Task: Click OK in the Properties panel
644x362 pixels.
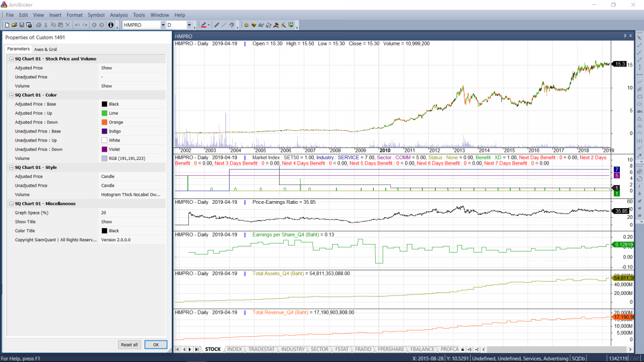Action: pyautogui.click(x=156, y=345)
